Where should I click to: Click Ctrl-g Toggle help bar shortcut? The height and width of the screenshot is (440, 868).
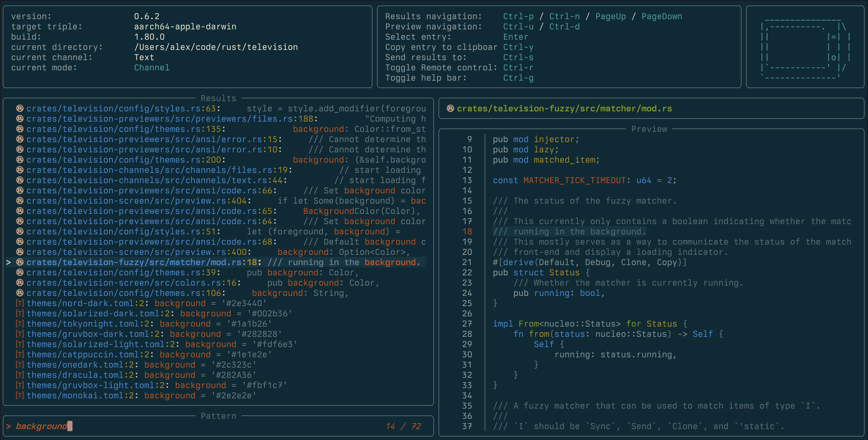coord(518,78)
